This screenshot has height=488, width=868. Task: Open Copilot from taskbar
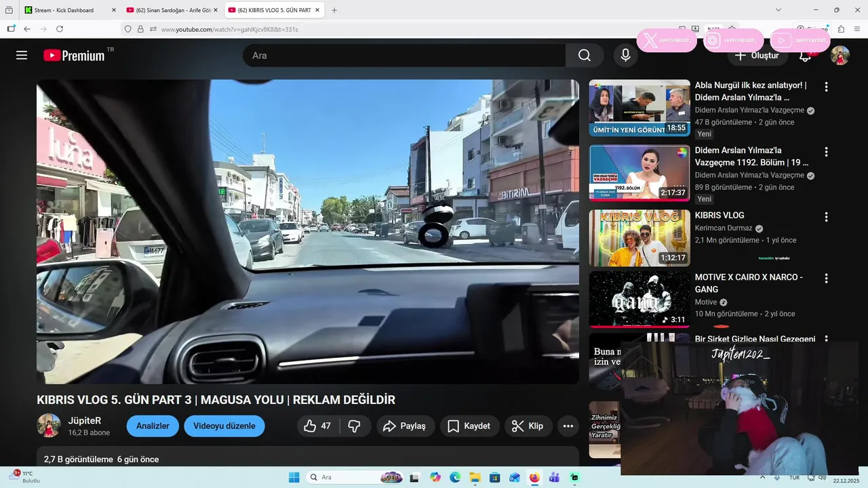click(x=435, y=477)
